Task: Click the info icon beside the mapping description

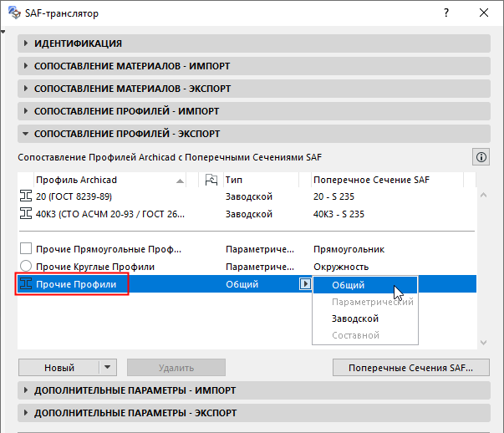Action: point(481,157)
